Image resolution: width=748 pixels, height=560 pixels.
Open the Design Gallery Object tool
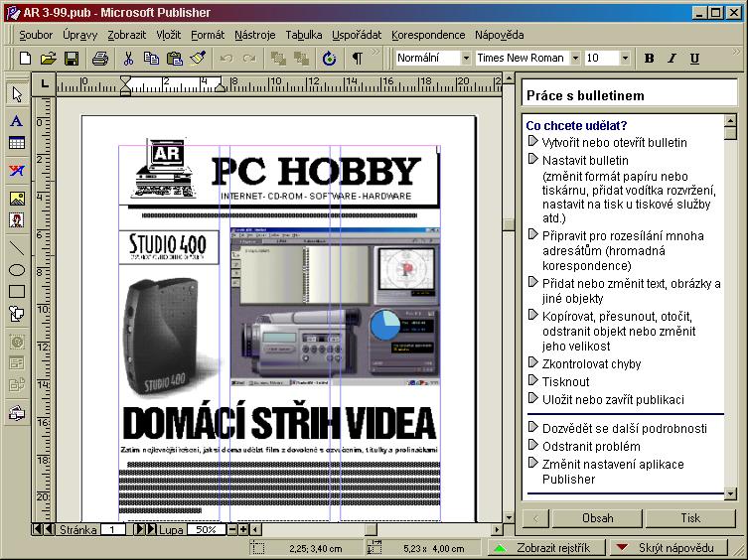click(x=17, y=413)
